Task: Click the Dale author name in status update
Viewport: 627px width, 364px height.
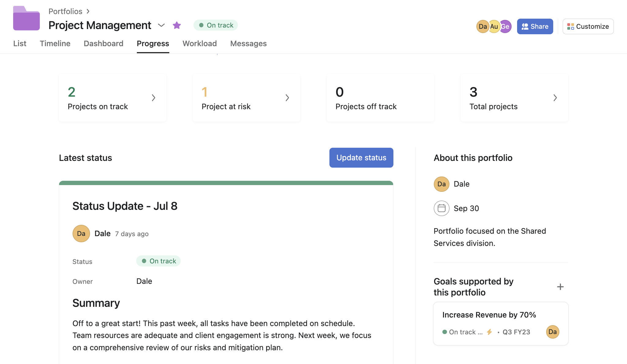Action: click(x=102, y=234)
